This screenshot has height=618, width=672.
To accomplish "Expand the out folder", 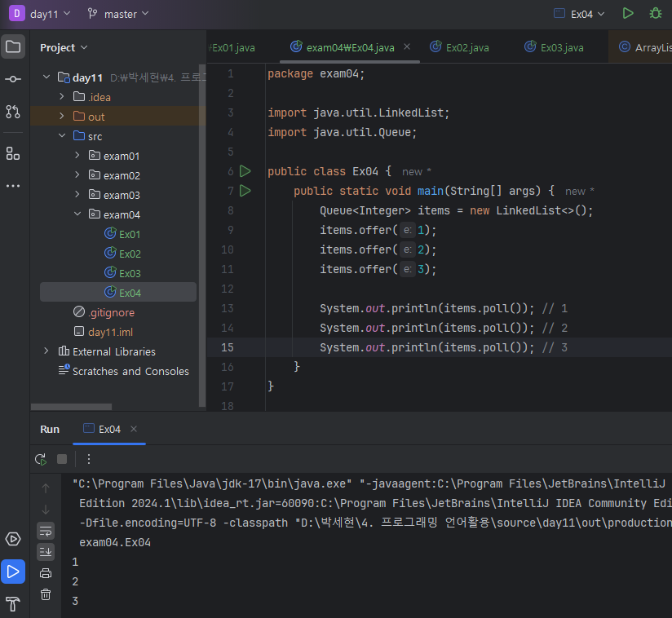I will pos(62,116).
